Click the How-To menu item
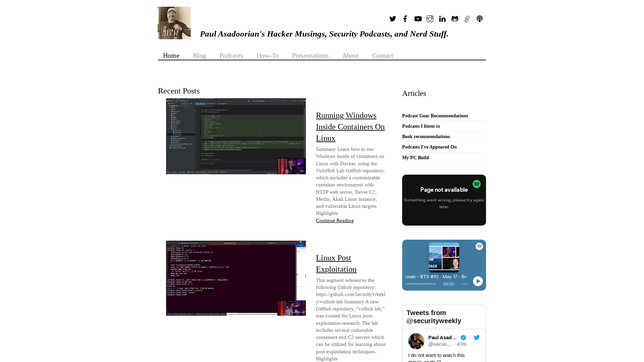Image resolution: width=644 pixels, height=362 pixels. 268,55
